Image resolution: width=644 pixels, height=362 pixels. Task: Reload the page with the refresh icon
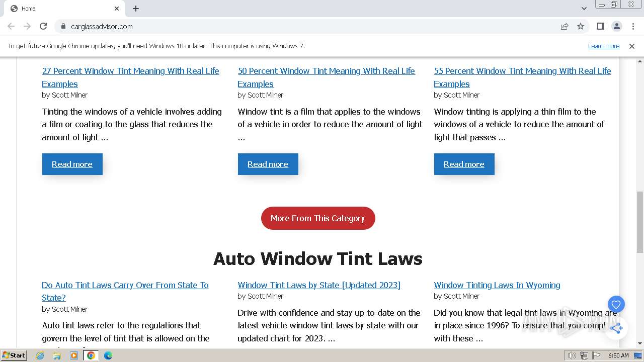pos(43,26)
